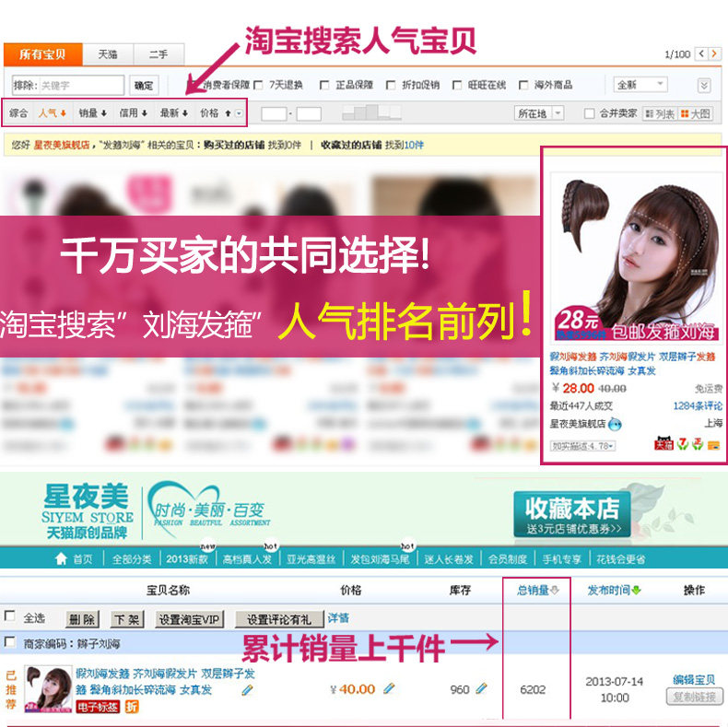Open 发包刘海马尾 in store navigation
Viewport: 728px width, 727px height.
click(380, 559)
